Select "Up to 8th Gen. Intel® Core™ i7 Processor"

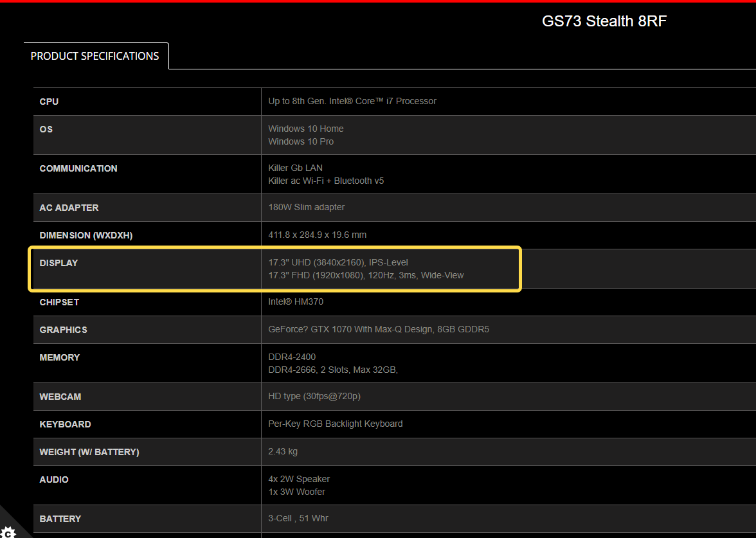click(352, 102)
